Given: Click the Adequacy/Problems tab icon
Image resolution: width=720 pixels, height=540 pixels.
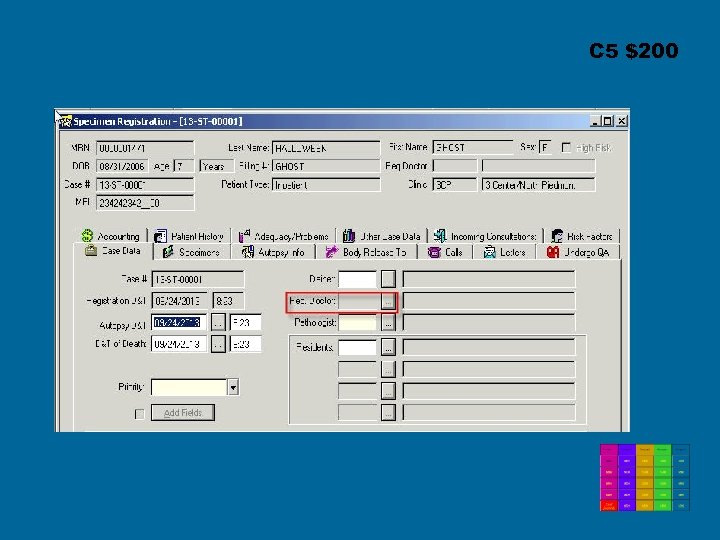Looking at the screenshot, I should 244,236.
